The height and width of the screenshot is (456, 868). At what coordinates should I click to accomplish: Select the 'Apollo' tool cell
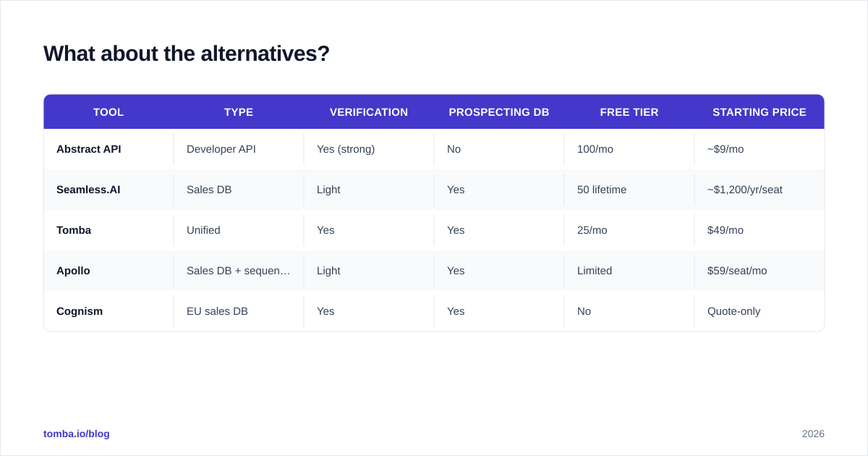(109, 271)
